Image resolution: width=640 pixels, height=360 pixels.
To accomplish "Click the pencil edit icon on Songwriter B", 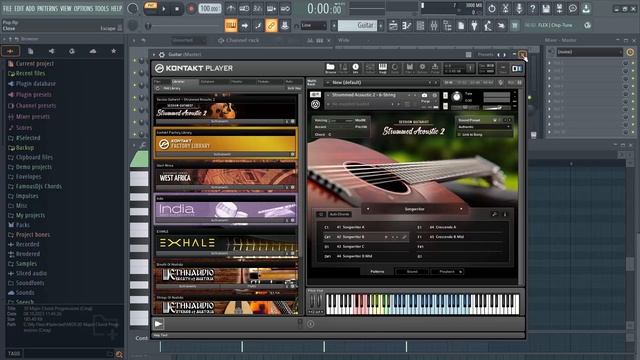I will point(404,237).
